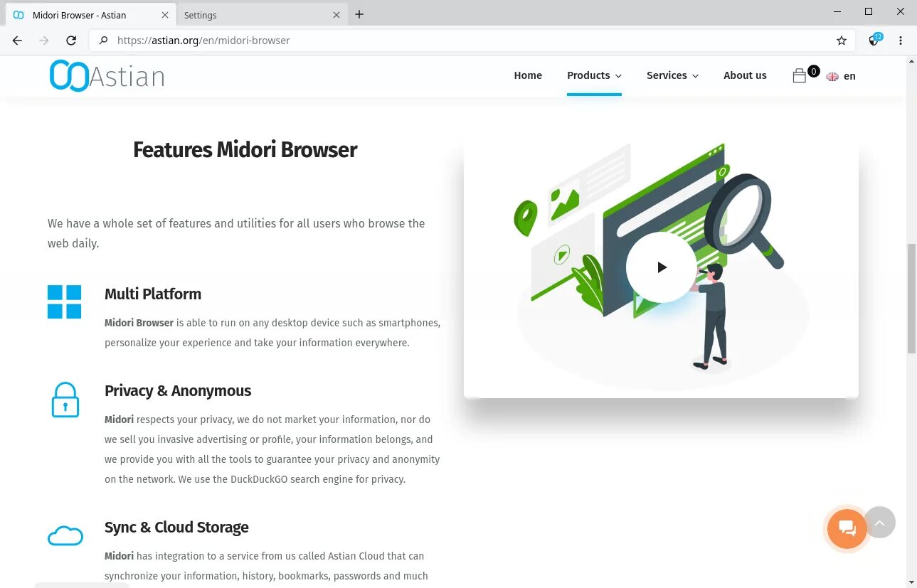Screen dimensions: 917x588
Task: Click the Features Midori Browser heading
Action: pos(245,150)
